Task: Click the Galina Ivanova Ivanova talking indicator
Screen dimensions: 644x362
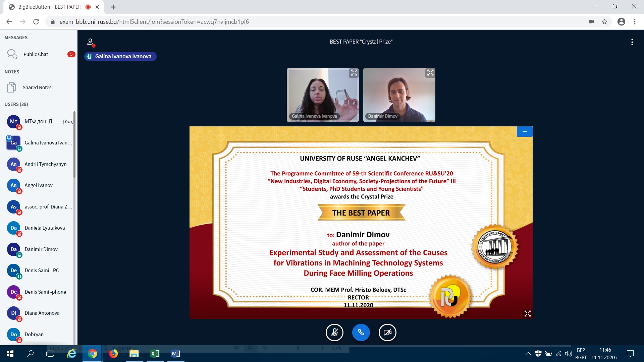Action: tap(120, 56)
